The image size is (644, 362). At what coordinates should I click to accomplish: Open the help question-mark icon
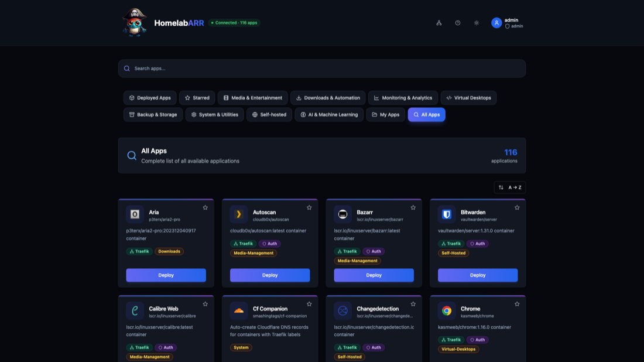[458, 23]
